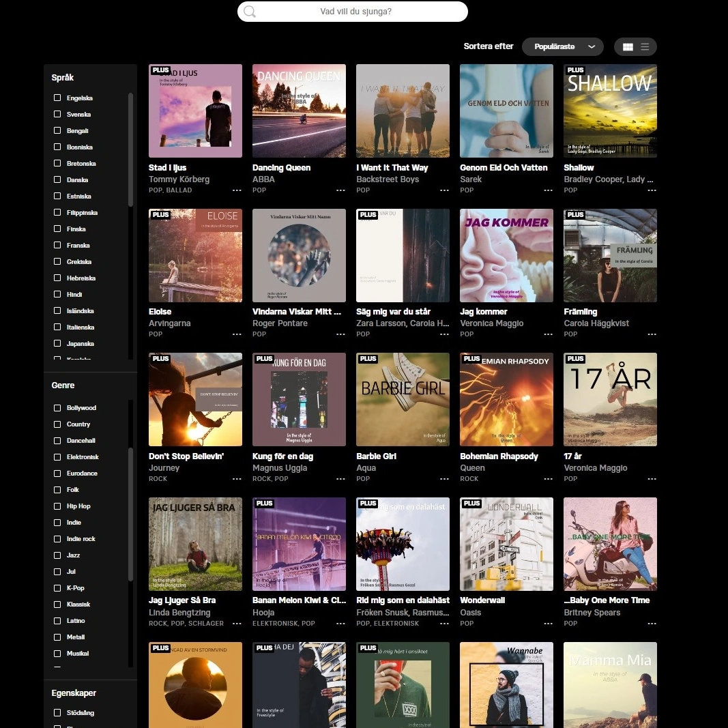Enable the Finska language checkbox
The height and width of the screenshot is (728, 728).
57,229
